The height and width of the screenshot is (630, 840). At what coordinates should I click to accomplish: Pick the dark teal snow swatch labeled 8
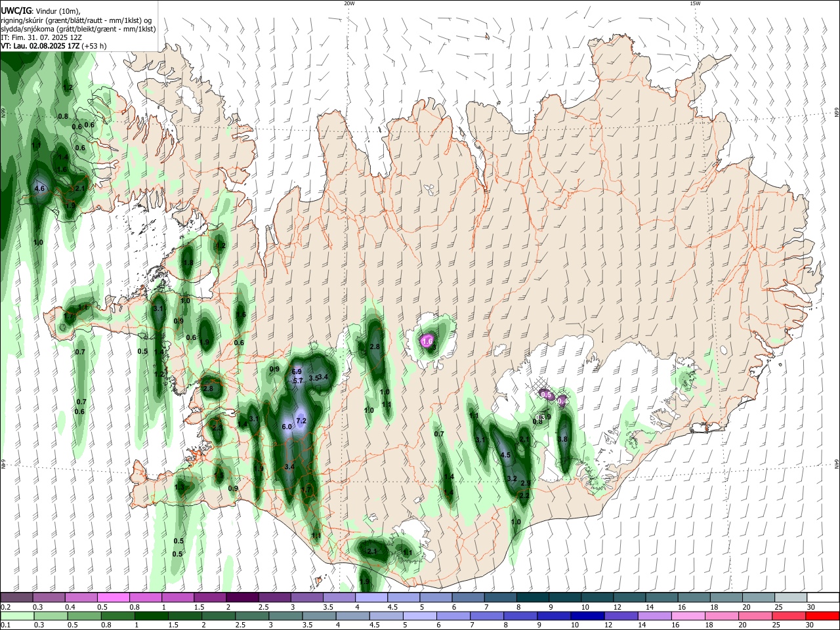click(x=532, y=597)
